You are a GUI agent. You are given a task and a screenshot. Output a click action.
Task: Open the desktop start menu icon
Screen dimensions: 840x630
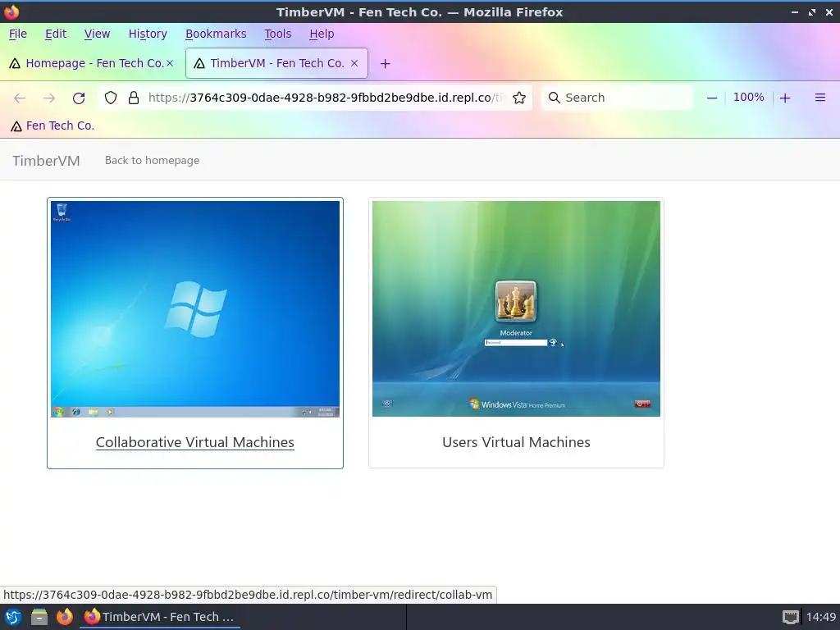(x=13, y=617)
